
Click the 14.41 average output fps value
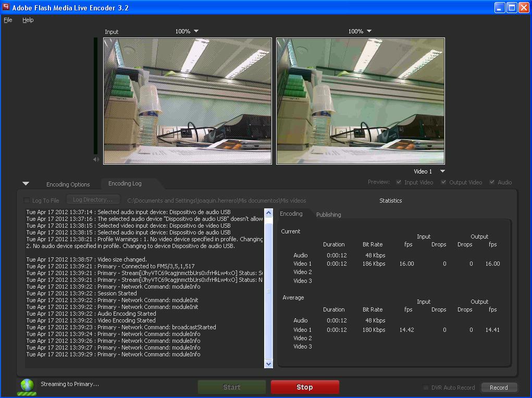[492, 330]
